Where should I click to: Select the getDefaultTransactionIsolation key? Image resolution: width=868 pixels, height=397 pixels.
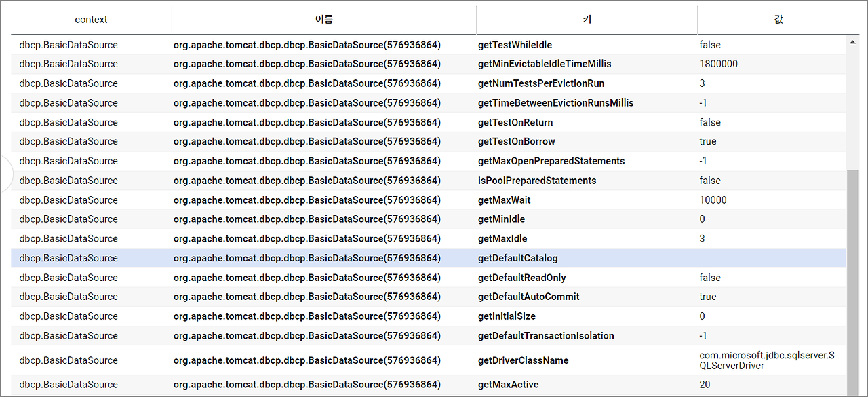pos(546,336)
